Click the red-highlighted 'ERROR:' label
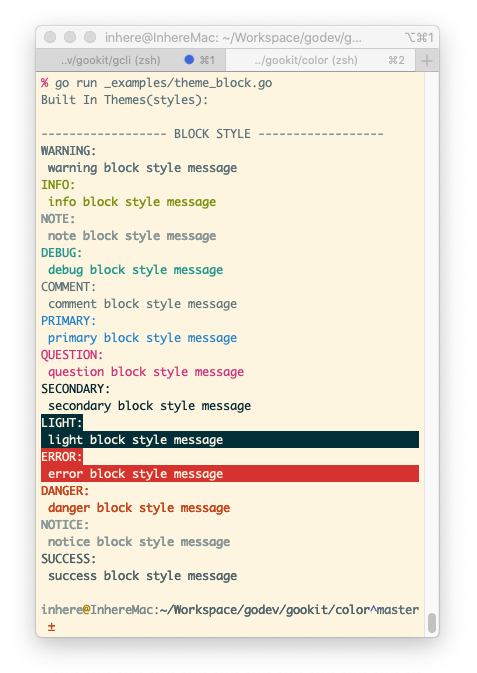Viewport: 477px width, 673px height. click(x=62, y=457)
